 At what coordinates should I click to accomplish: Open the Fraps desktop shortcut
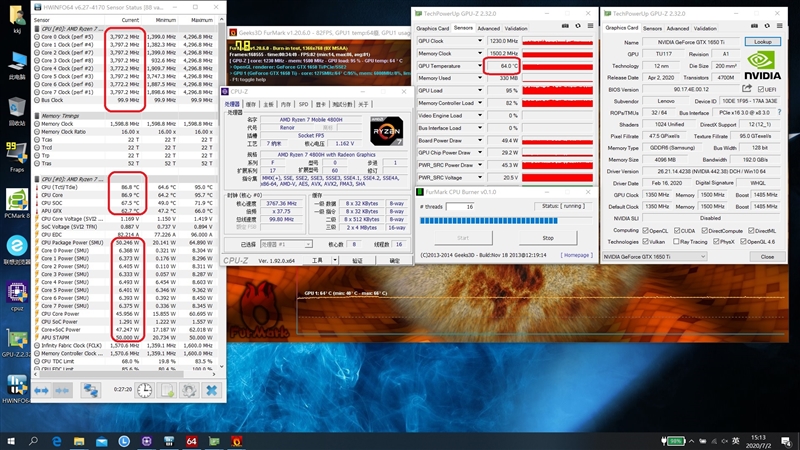coord(16,157)
